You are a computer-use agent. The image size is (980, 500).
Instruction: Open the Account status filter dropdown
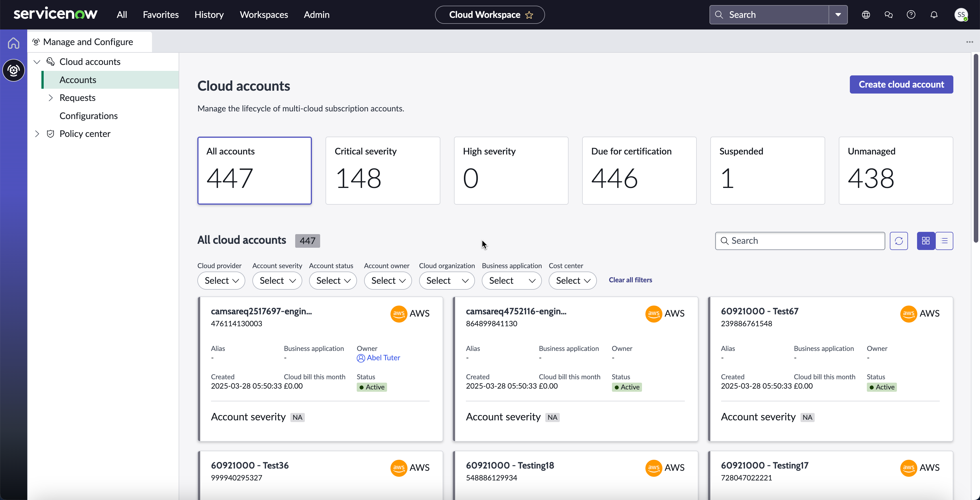coord(333,281)
